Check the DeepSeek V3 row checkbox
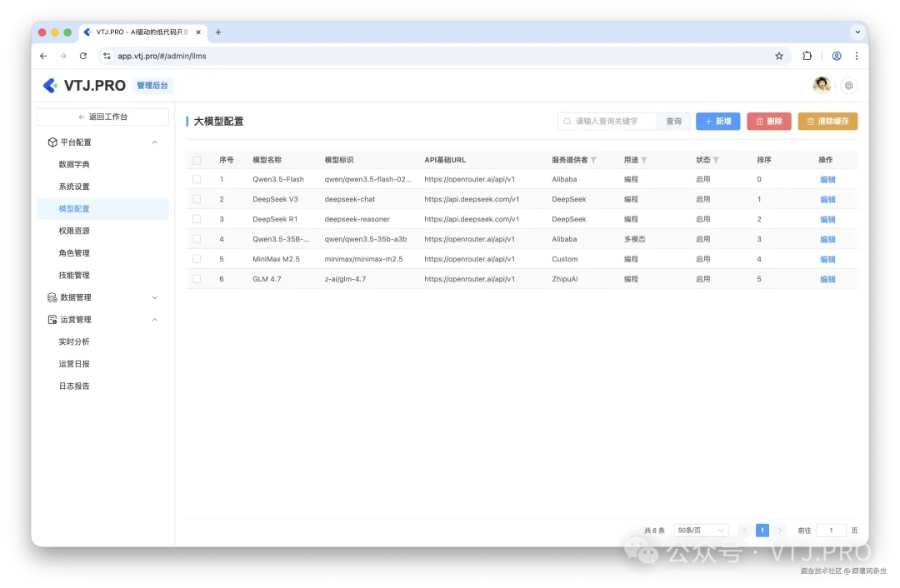900x588 pixels. coord(197,199)
